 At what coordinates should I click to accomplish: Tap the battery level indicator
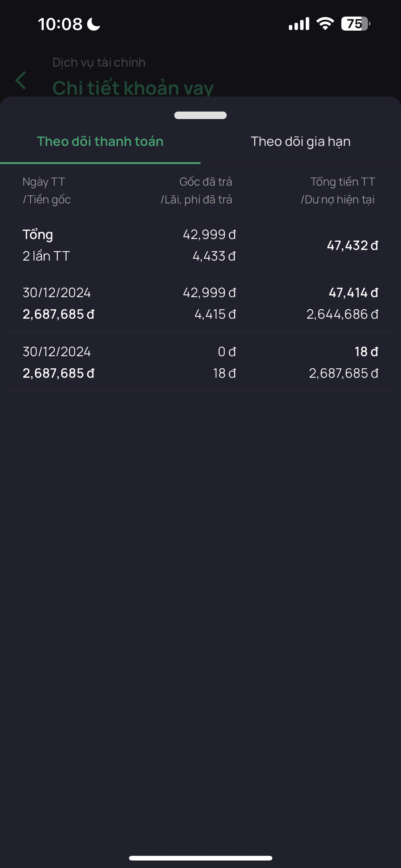(x=355, y=24)
